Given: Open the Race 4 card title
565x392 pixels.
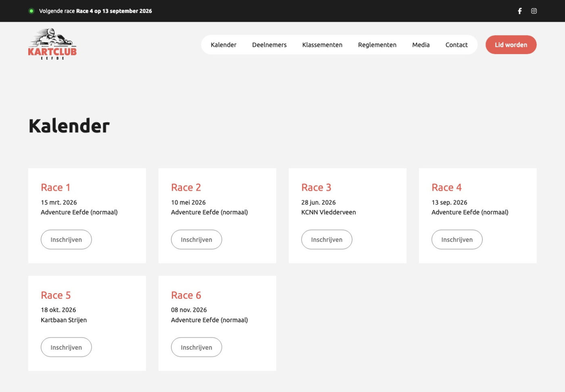Looking at the screenshot, I should coord(447,188).
